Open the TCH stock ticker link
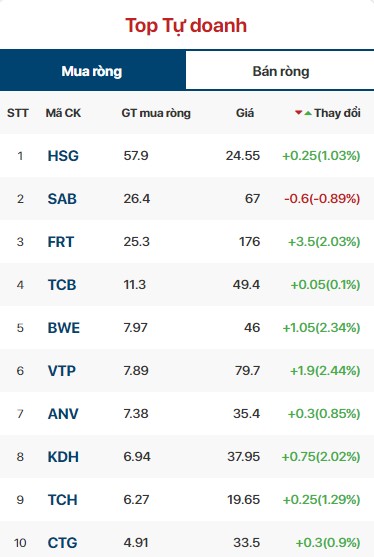This screenshot has height=557, width=374. [x=63, y=499]
